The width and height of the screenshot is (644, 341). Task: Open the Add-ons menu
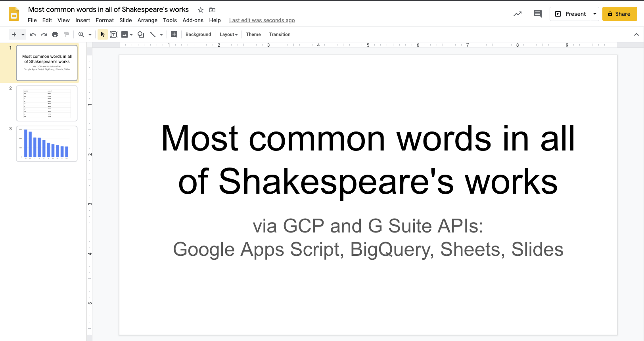click(193, 20)
